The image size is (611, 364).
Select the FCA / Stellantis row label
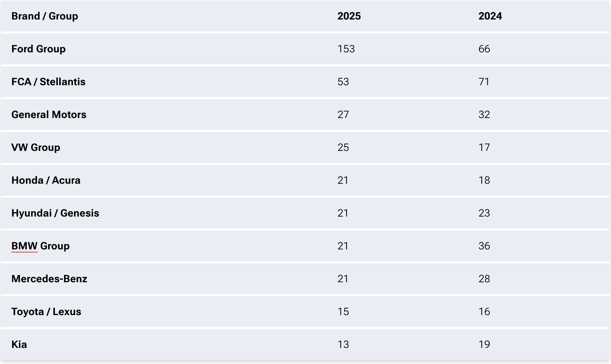click(x=48, y=82)
